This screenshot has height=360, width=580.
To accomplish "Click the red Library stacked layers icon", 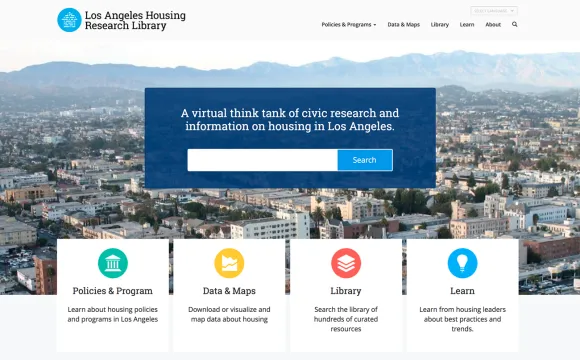I will 346,263.
